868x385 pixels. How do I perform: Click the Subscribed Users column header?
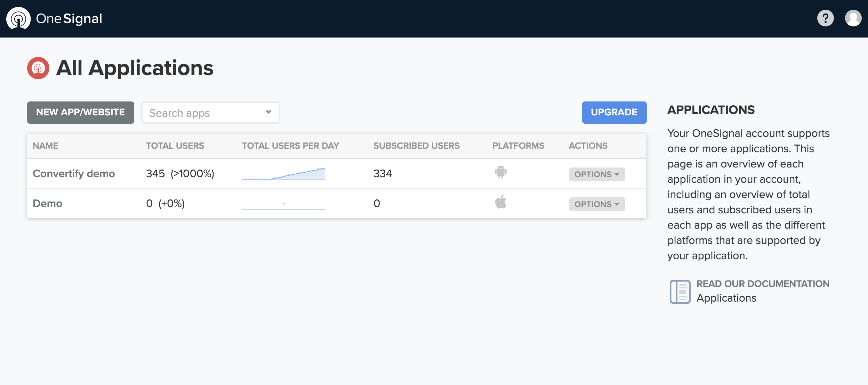coord(416,146)
